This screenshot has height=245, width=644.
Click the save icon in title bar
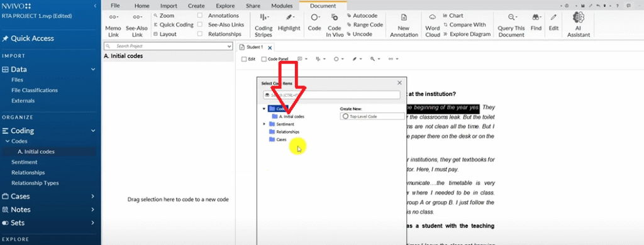pyautogui.click(x=583, y=6)
